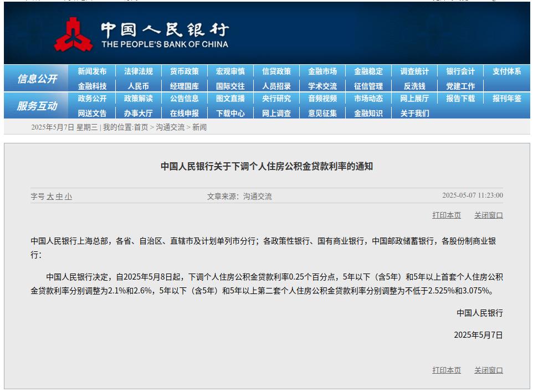Click the 服务互动 section header
Image resolution: width=533 pixels, height=392 pixels.
tap(37, 106)
